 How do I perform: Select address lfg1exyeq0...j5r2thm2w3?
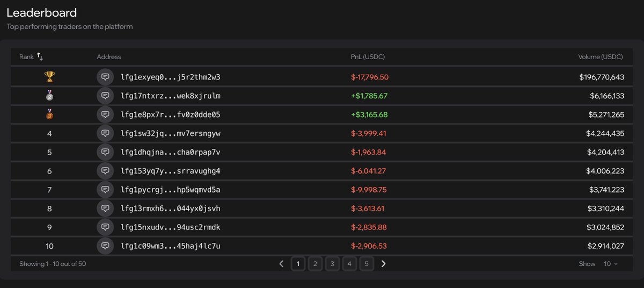[171, 77]
